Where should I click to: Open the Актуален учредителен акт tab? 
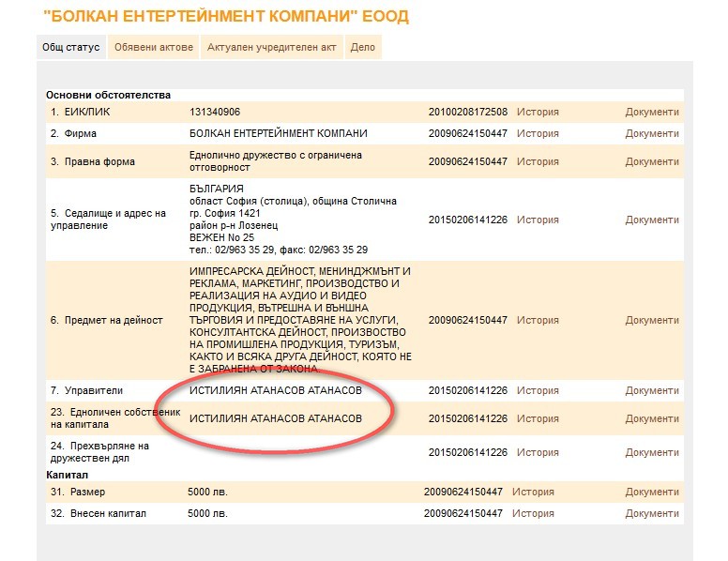point(271,47)
